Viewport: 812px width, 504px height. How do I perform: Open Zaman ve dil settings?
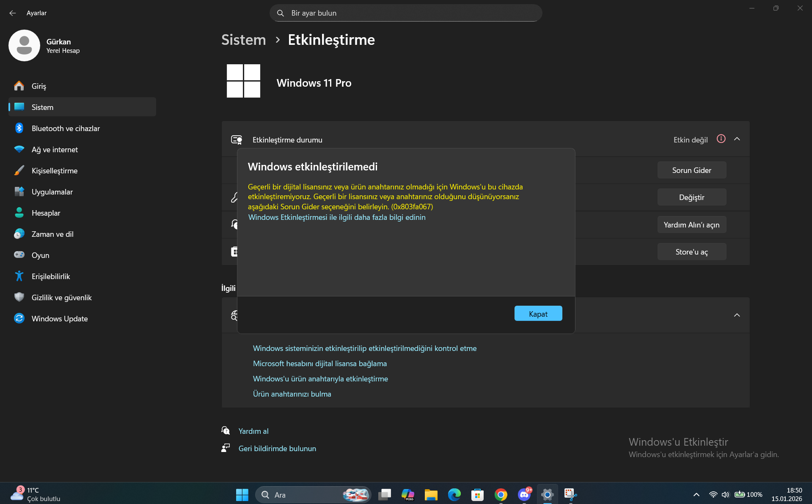pyautogui.click(x=82, y=234)
